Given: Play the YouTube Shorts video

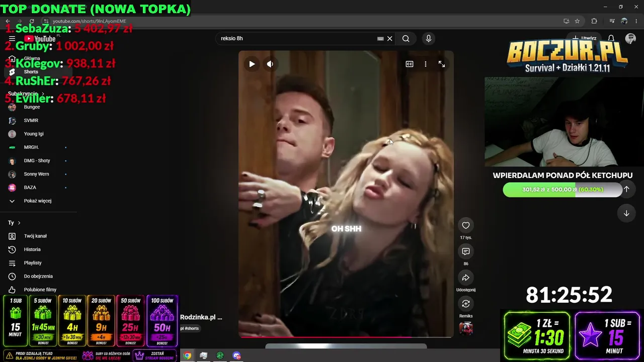Looking at the screenshot, I should click(x=252, y=64).
